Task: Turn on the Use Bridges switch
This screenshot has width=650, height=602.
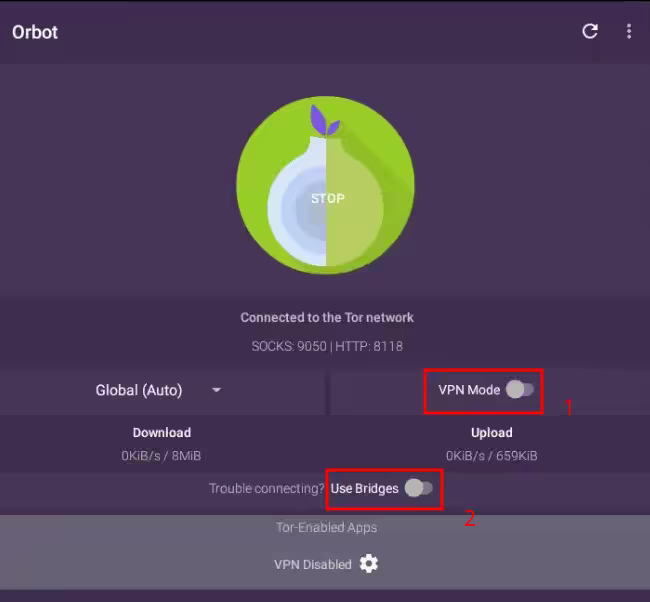Action: [x=419, y=488]
